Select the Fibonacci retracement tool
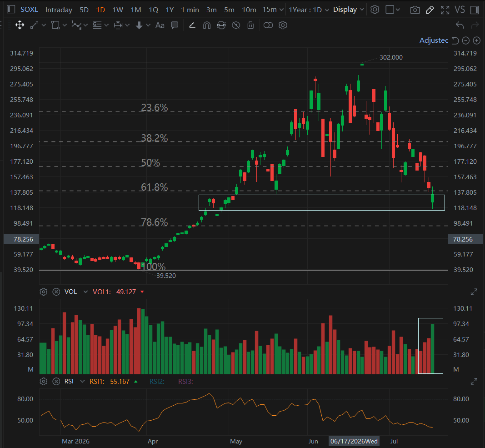Viewport: 485px width, 448px height. [x=97, y=25]
